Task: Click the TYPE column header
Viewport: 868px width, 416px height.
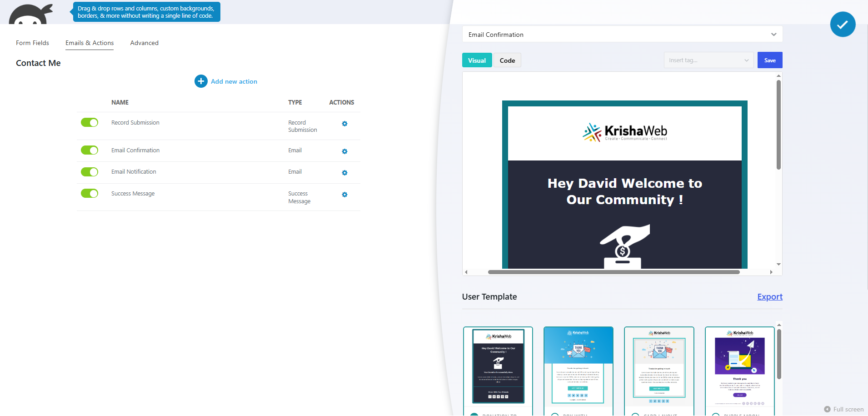Action: pos(295,102)
